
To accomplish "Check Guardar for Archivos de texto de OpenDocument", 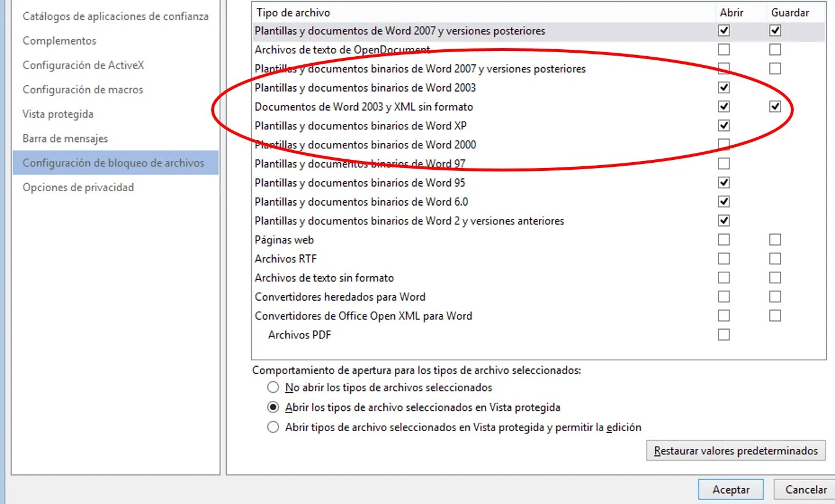I will (x=775, y=50).
